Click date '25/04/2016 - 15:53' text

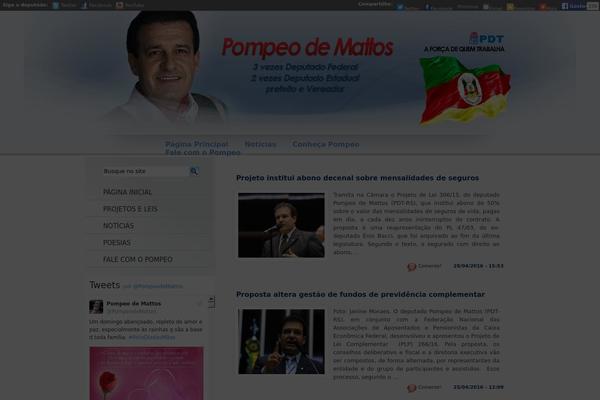tap(478, 266)
